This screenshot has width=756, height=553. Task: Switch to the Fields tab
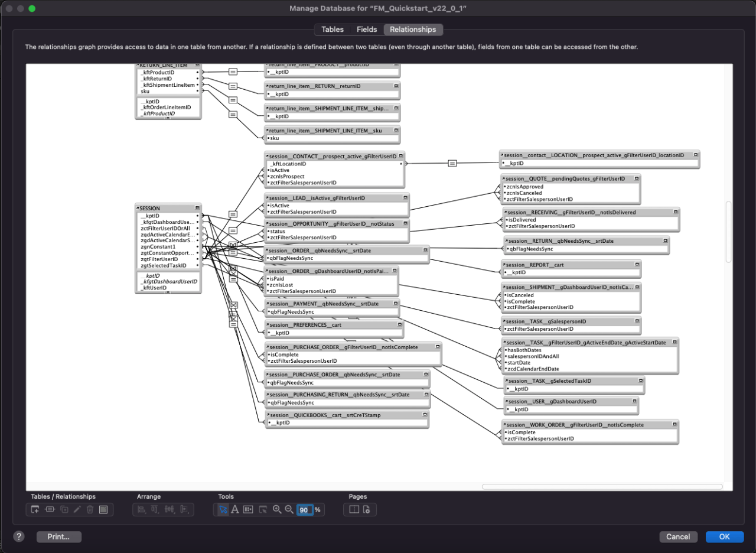click(367, 30)
